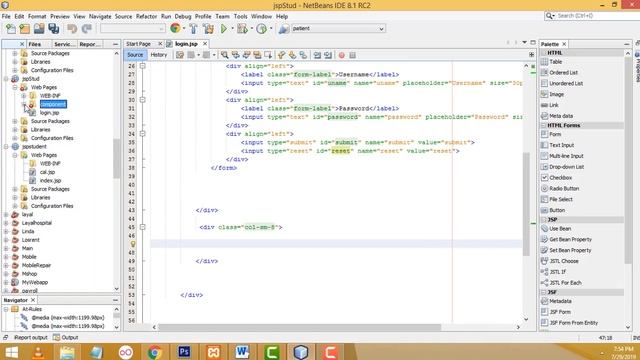This screenshot has width=640, height=360.
Task: Open the empty configuration dropdown in toolbar
Action: click(133, 29)
